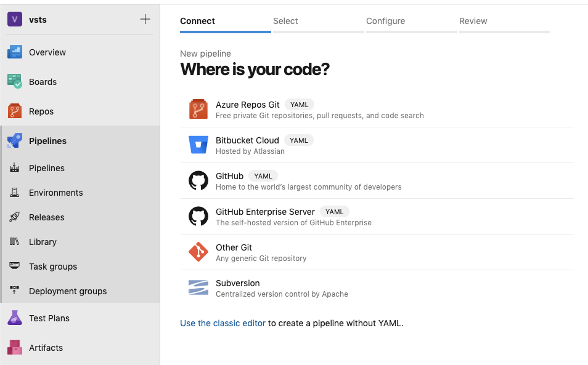Collapse the Pipelines section header
This screenshot has height=365, width=588.
(x=47, y=141)
